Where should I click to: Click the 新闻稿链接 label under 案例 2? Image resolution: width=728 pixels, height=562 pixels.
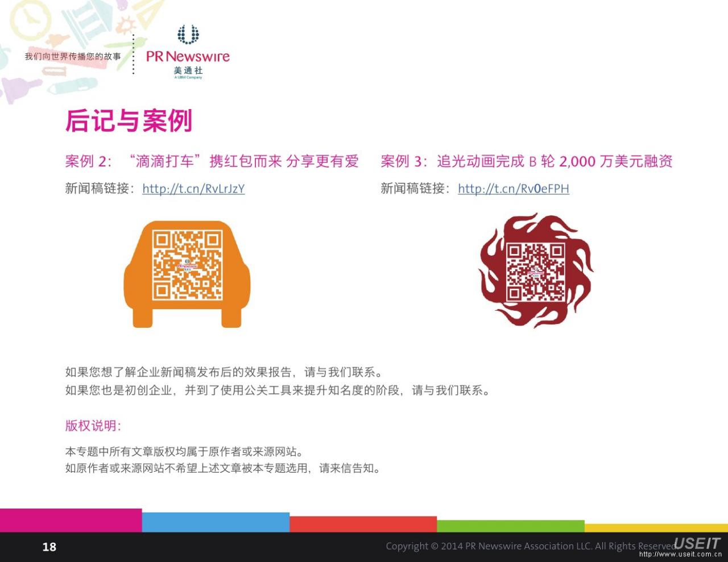[100, 189]
